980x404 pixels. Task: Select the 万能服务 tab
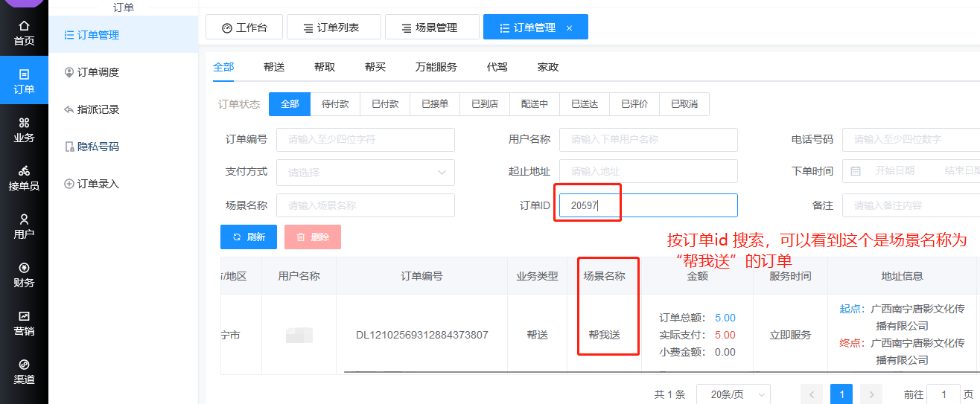pos(436,67)
